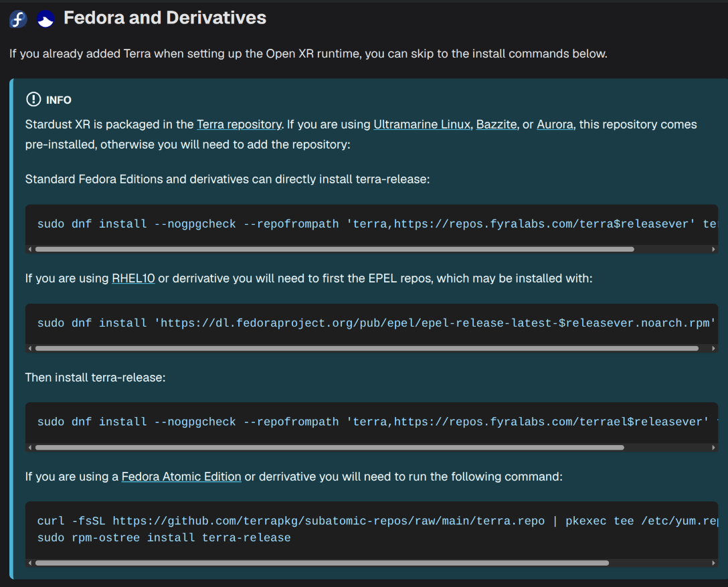This screenshot has width=728, height=587.
Task: Open the Ultramarine Linux link
Action: point(422,124)
